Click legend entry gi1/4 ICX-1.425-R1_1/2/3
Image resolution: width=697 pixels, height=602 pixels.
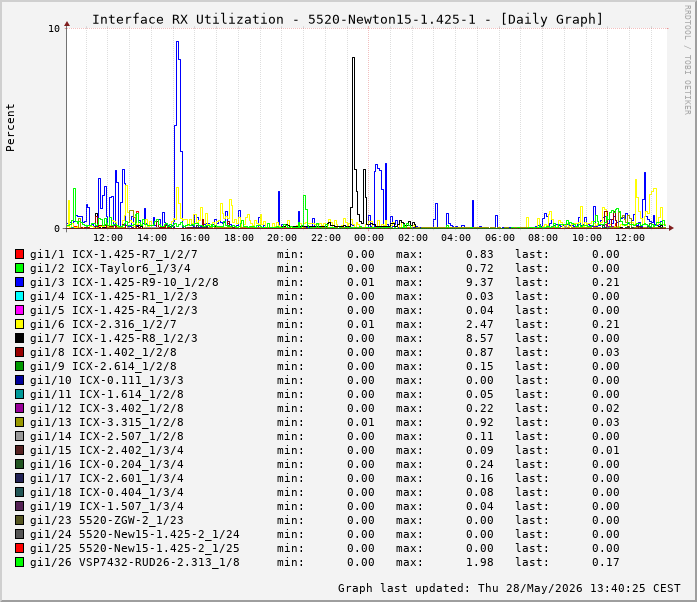click(x=113, y=296)
